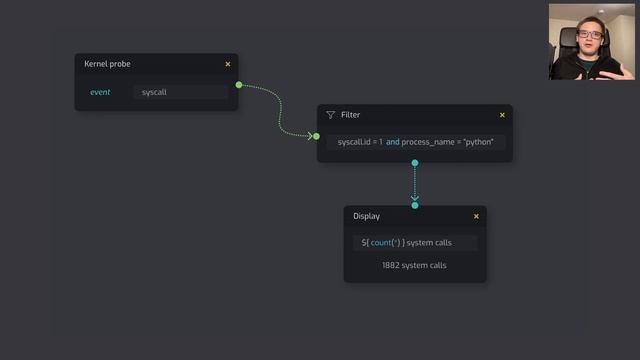This screenshot has width=640, height=360.
Task: Select the Kernel probe output port dot
Action: click(239, 85)
